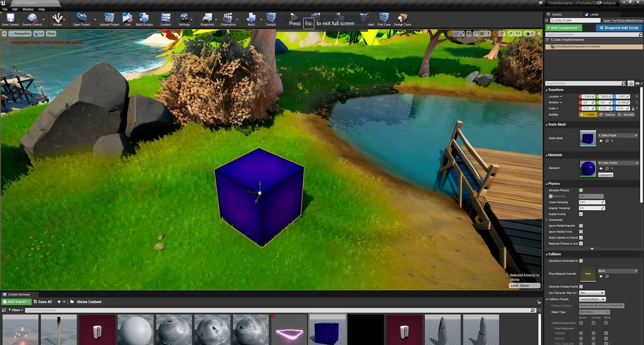Click the Upload Project icon
The width and height of the screenshot is (644, 345).
click(109, 19)
